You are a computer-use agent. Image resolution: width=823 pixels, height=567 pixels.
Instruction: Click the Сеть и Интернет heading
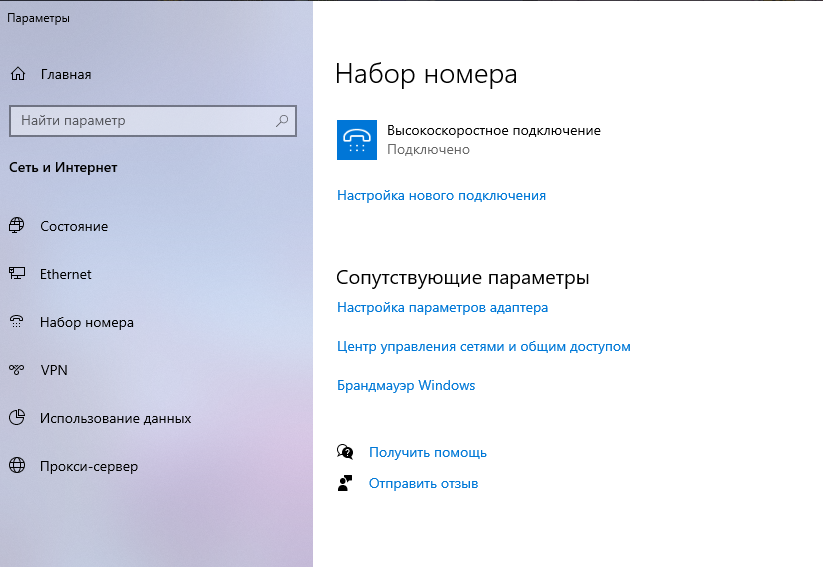63,167
